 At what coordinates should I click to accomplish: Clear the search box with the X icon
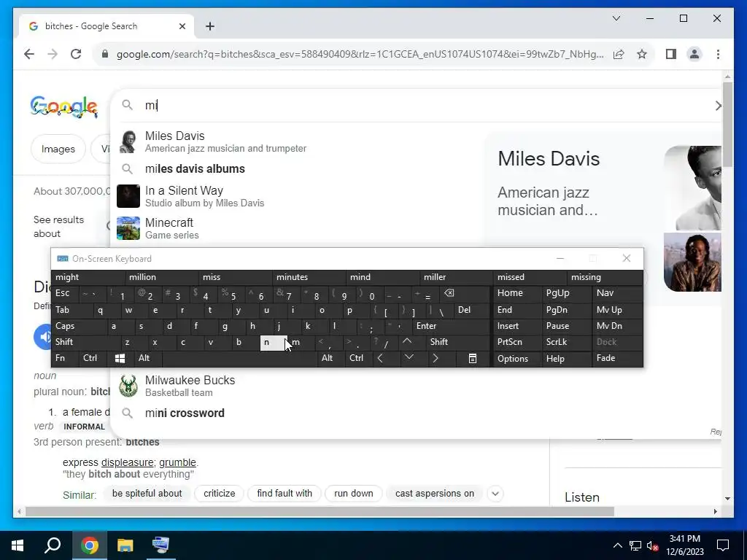click(718, 105)
